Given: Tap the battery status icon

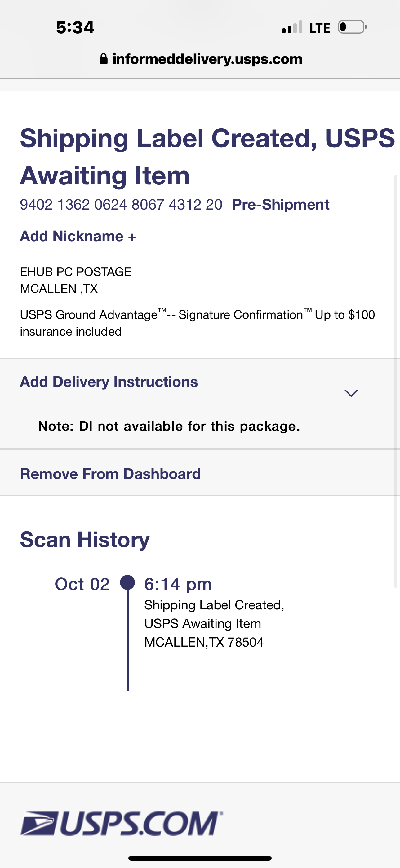Looking at the screenshot, I should pyautogui.click(x=352, y=27).
